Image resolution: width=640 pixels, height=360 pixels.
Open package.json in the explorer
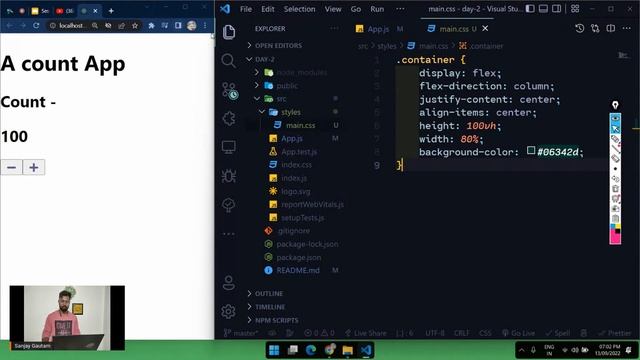[x=298, y=257]
